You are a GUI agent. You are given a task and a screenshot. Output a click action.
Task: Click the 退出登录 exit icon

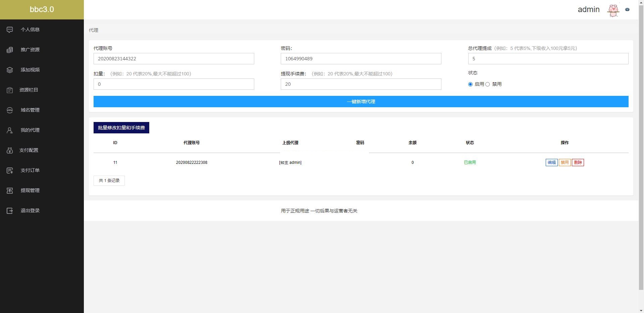click(x=10, y=211)
